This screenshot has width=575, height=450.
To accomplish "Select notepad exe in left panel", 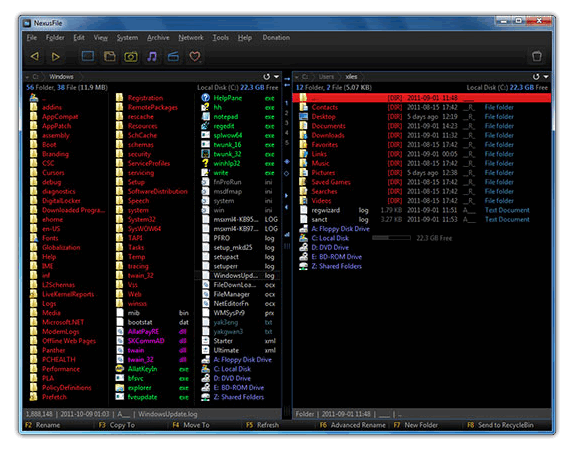I will tap(238, 117).
